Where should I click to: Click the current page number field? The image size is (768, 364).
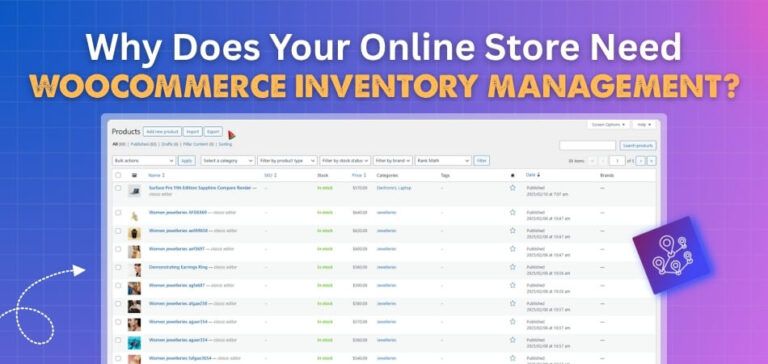(x=618, y=161)
